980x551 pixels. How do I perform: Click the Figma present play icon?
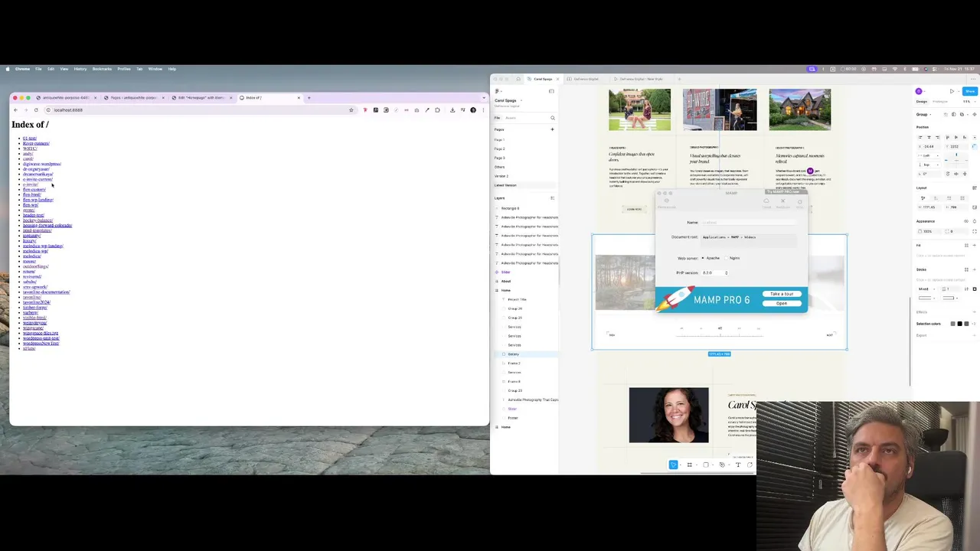(952, 91)
